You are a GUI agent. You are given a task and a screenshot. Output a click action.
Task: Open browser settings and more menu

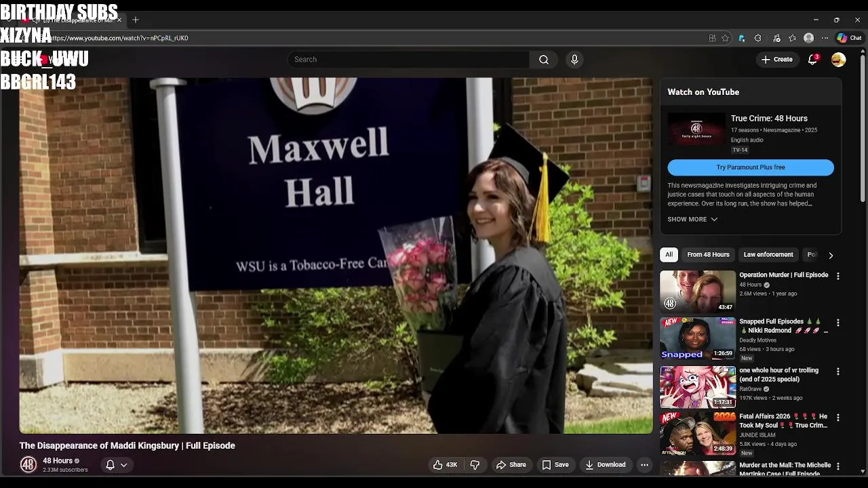pyautogui.click(x=825, y=38)
